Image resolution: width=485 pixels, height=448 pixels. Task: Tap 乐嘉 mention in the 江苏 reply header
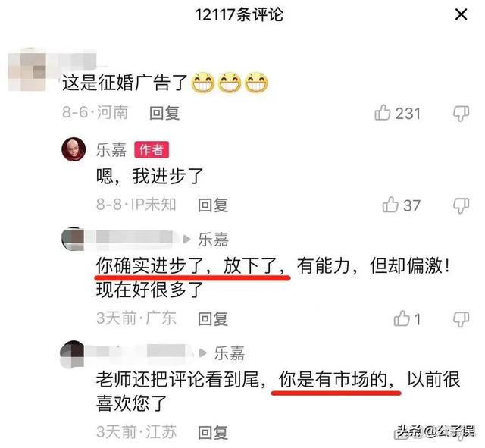pyautogui.click(x=230, y=353)
